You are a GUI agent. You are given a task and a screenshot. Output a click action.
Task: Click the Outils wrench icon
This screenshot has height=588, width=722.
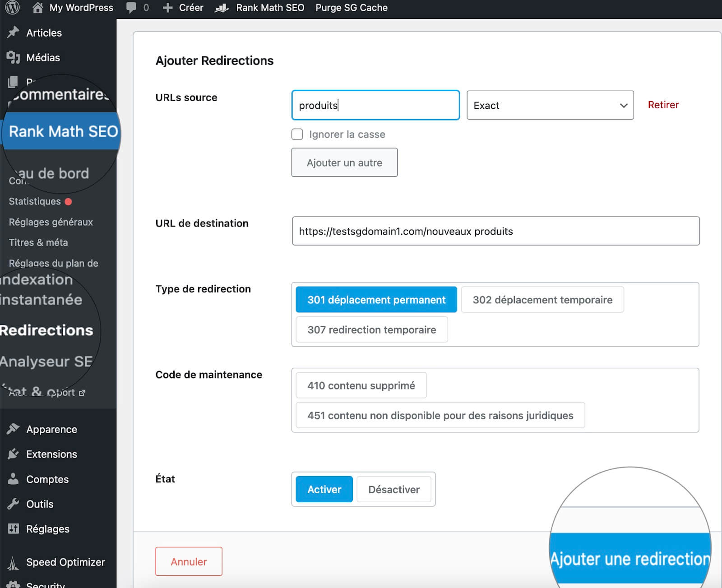(x=13, y=504)
